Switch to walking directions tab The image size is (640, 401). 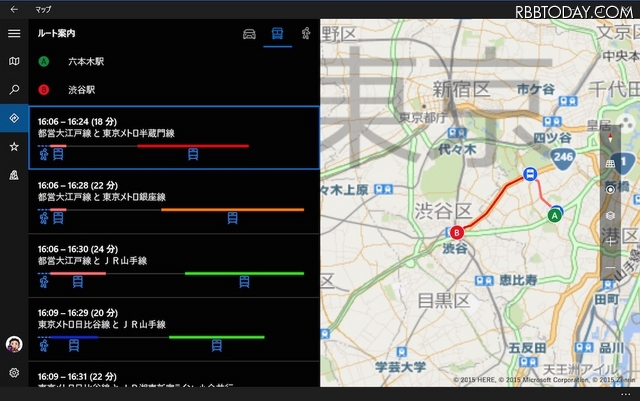tap(306, 33)
